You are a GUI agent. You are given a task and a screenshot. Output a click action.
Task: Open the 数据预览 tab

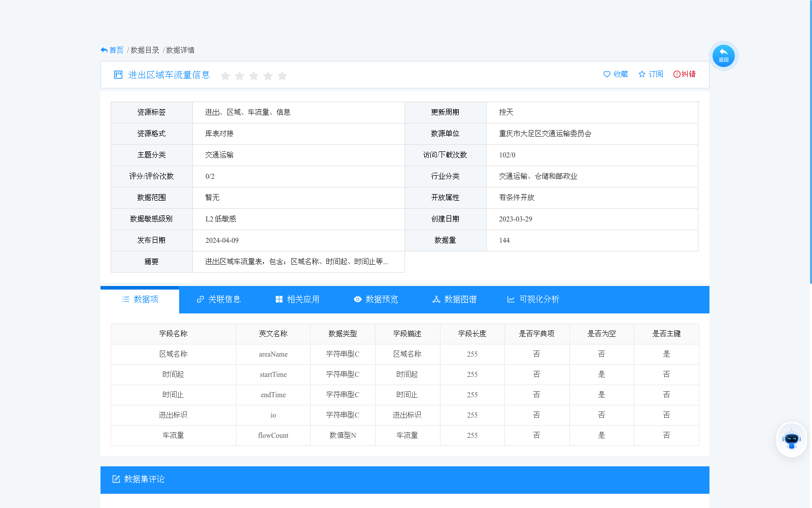(376, 300)
